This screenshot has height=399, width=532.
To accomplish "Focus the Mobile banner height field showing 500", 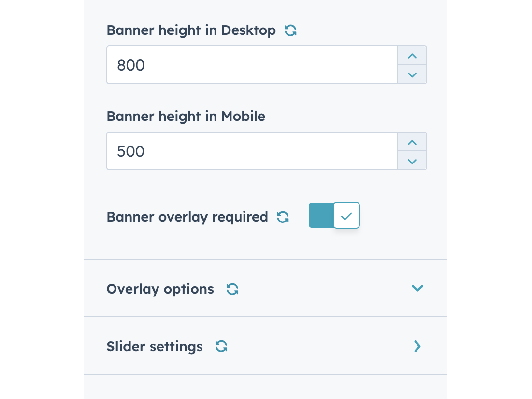I will [251, 151].
